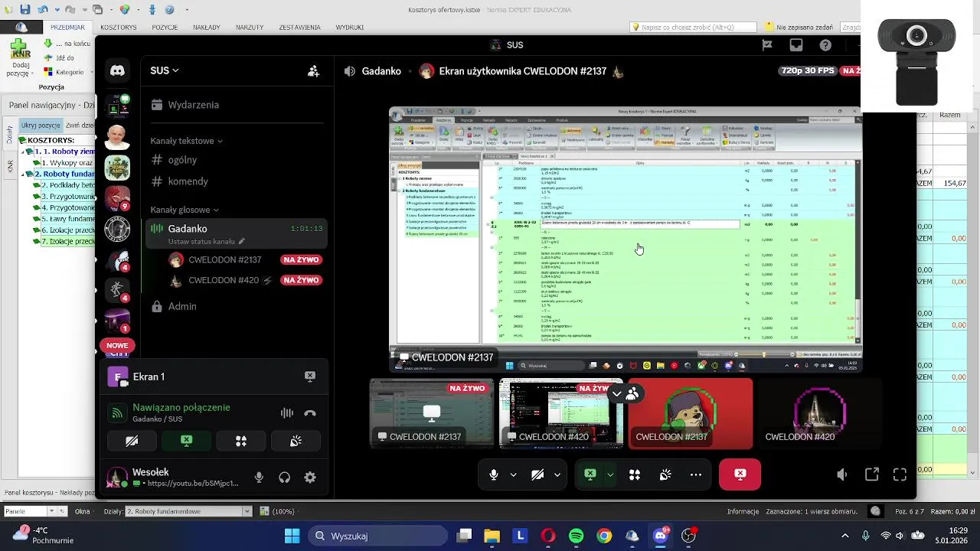Viewport: 980px width, 551px height.
Task: Toggle screen share in call bar
Action: pos(590,474)
